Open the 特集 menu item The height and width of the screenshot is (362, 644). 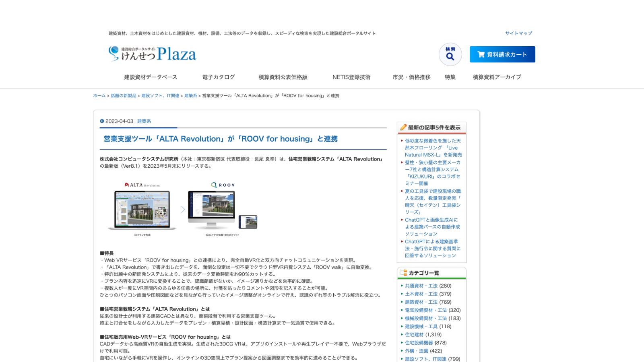coord(450,77)
